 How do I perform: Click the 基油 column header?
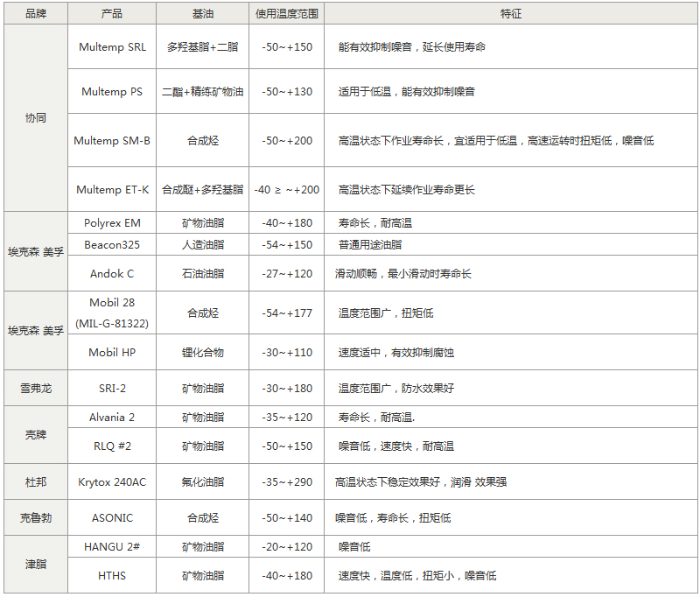tap(203, 13)
